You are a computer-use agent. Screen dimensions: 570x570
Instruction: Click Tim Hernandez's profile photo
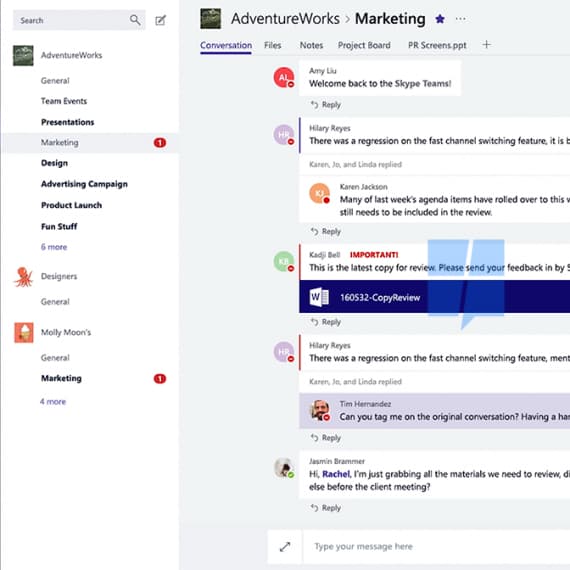(320, 410)
